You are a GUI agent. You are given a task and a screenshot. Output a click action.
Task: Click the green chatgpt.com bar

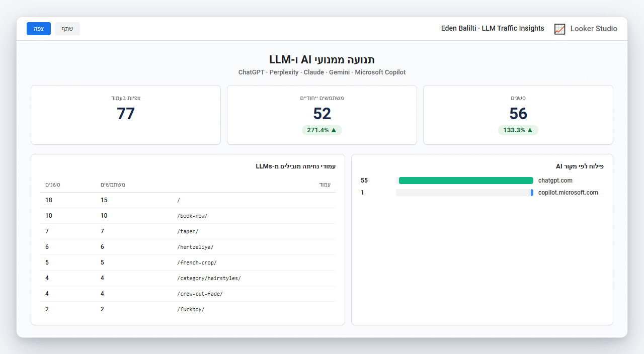(x=466, y=181)
